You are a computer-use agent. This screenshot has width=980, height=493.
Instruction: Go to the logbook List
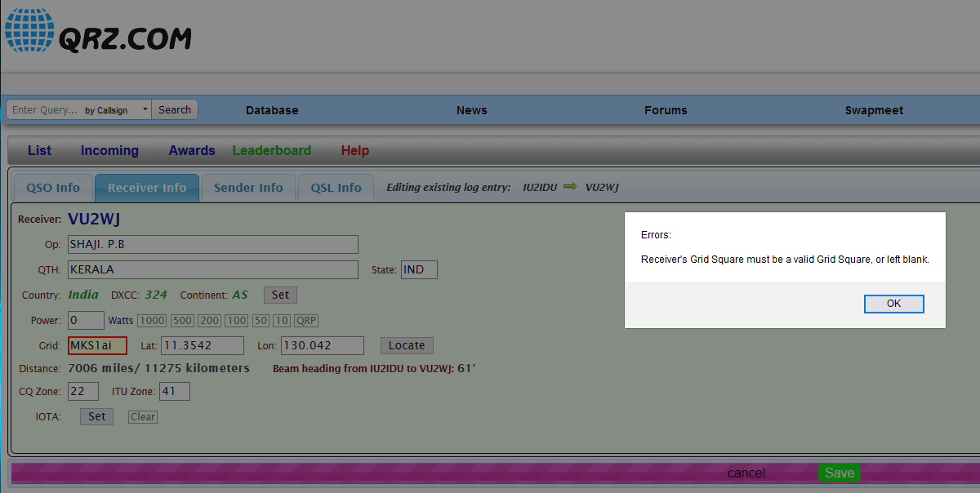[x=39, y=150]
